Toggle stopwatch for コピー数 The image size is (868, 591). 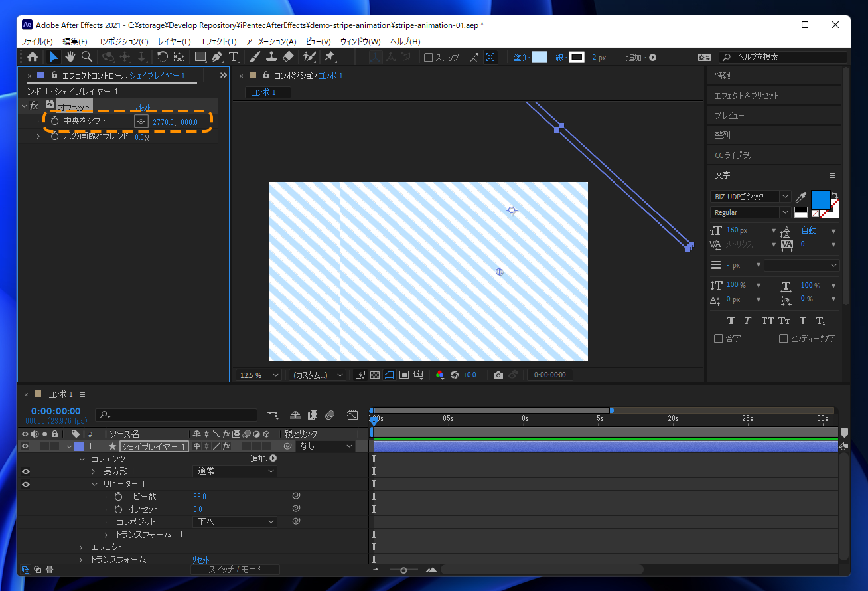pos(118,497)
